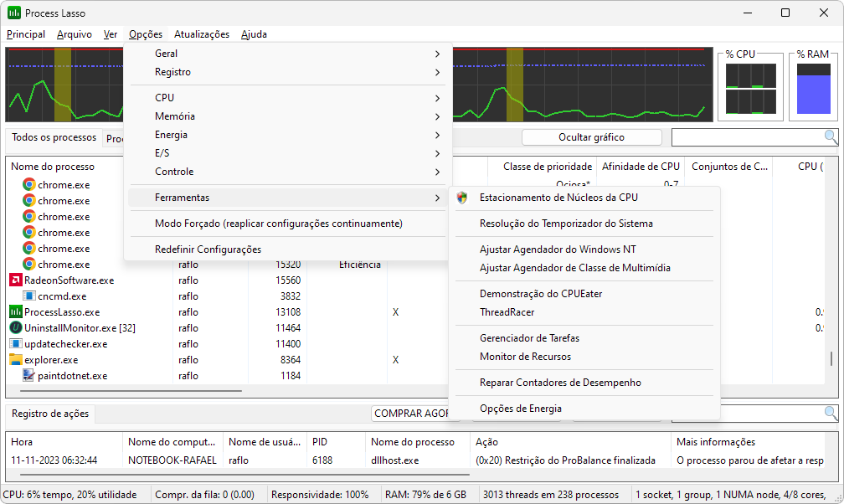Click the Ocultar gráfico button
Viewport: 844px width, 504px height.
point(591,137)
